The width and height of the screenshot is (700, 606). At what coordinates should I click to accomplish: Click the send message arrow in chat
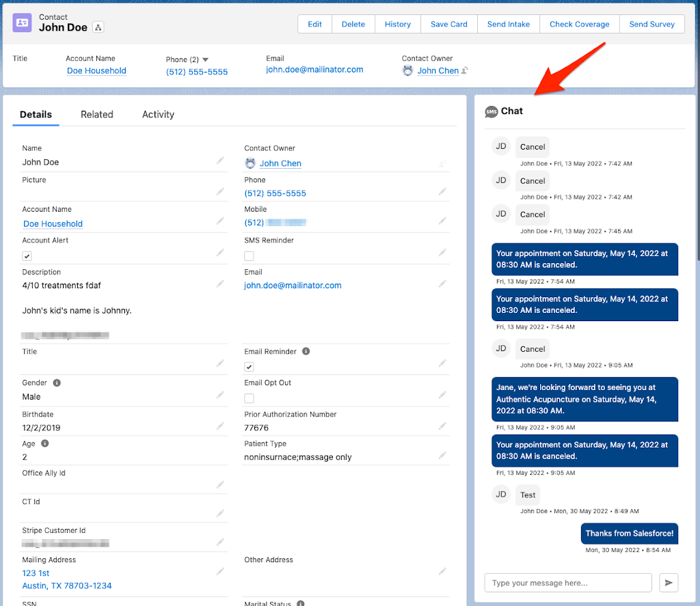point(669,583)
